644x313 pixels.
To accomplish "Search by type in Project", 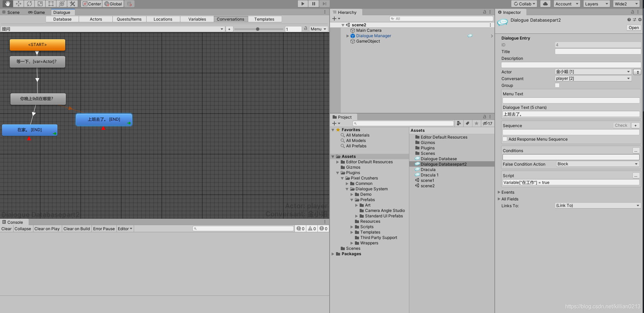I will 459,123.
